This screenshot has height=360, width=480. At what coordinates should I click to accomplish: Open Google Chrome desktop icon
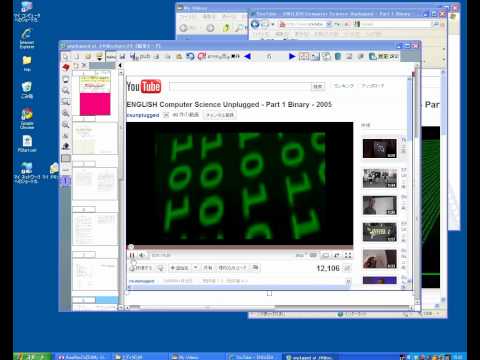pos(27,118)
